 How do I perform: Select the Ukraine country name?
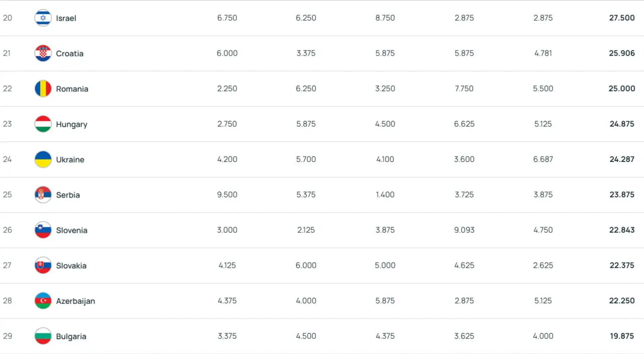(70, 159)
